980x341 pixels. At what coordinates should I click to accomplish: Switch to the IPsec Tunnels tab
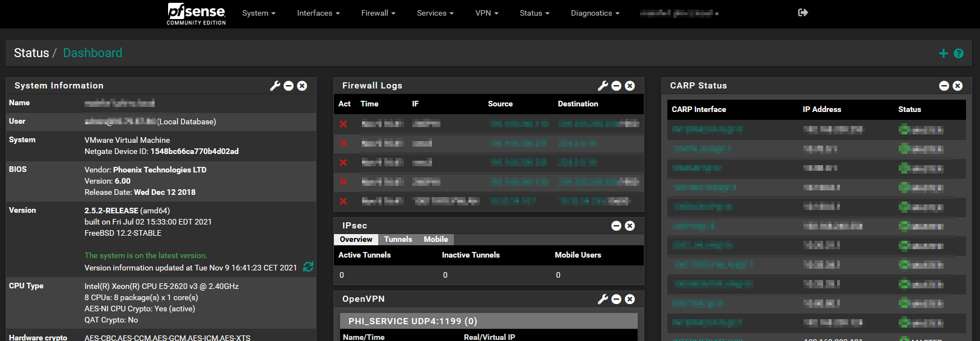[x=398, y=239]
